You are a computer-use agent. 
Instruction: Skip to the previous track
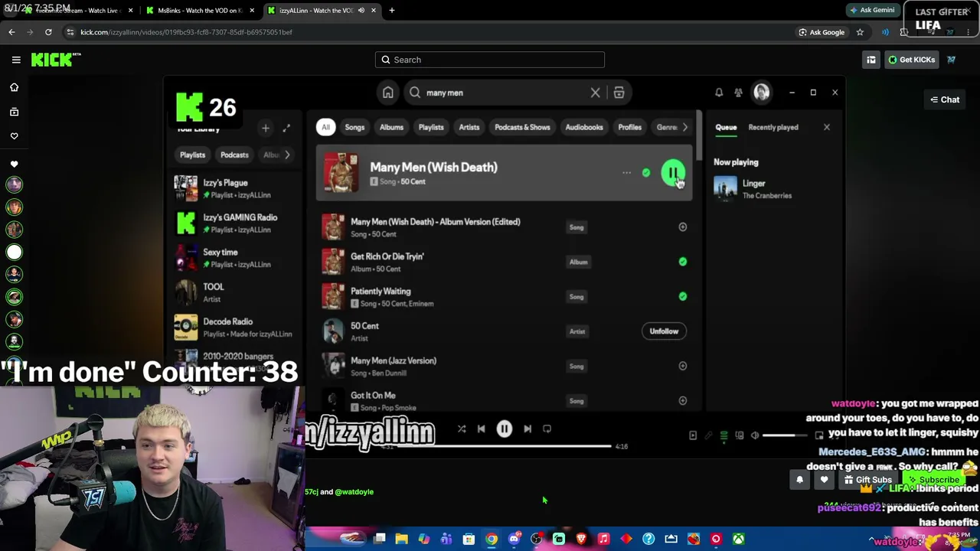481,429
